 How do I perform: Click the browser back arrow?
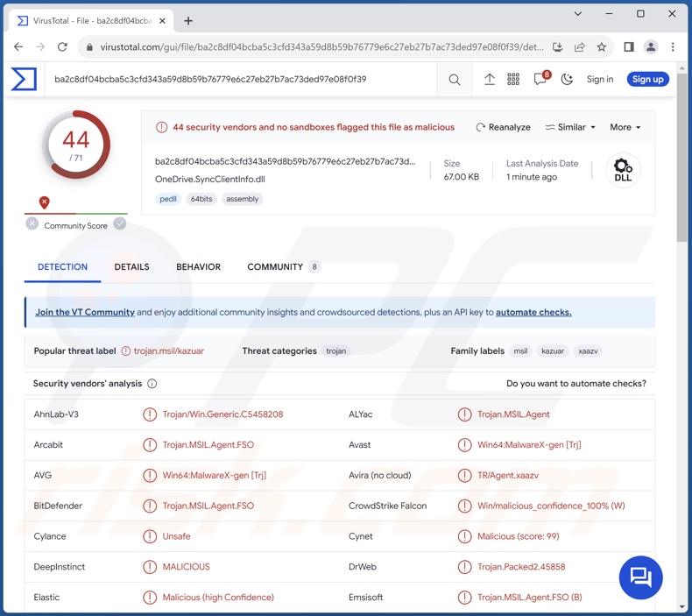18,46
